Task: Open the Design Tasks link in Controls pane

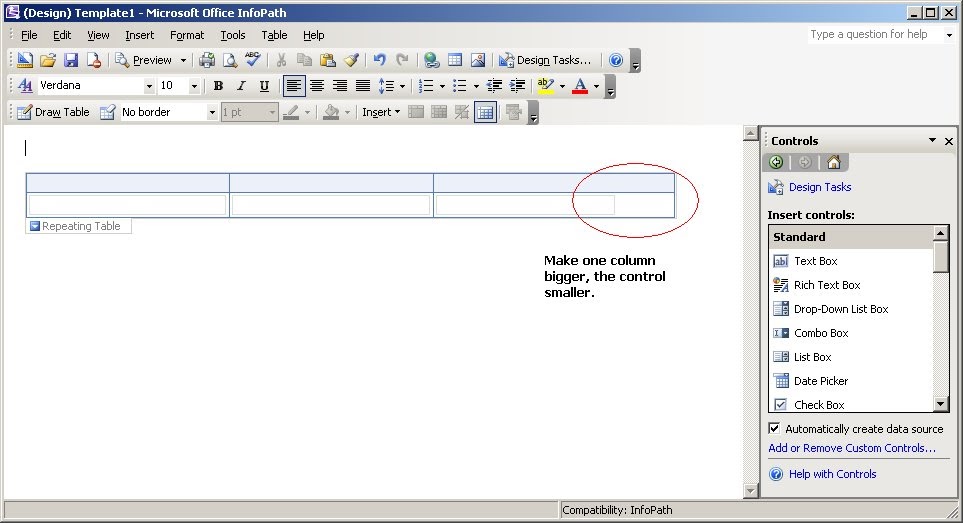Action: tap(819, 187)
